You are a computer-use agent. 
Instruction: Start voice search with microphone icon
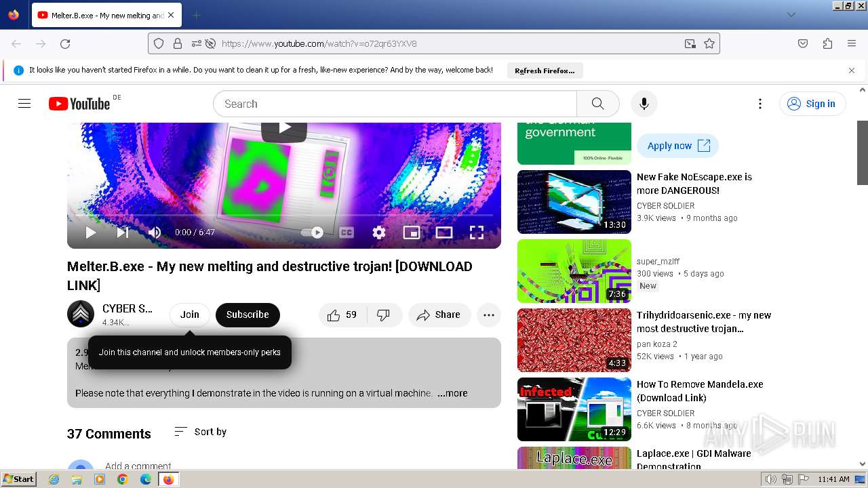(644, 104)
